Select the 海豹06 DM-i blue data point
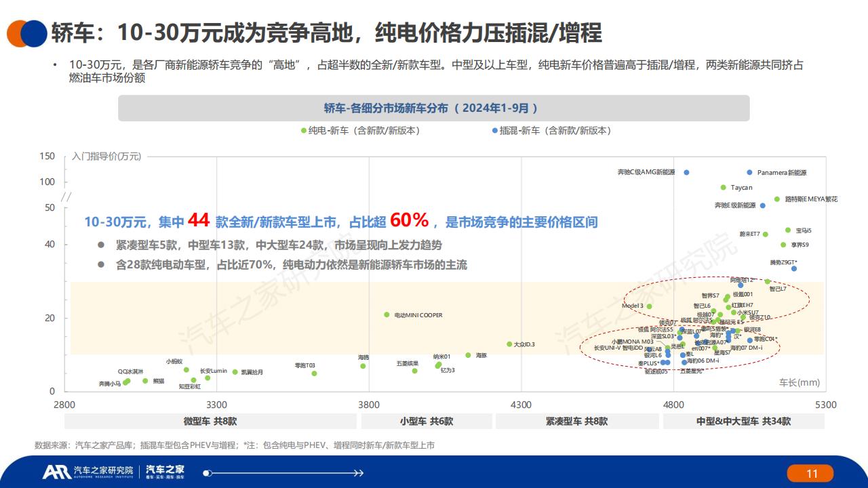868x488 pixels. click(684, 362)
